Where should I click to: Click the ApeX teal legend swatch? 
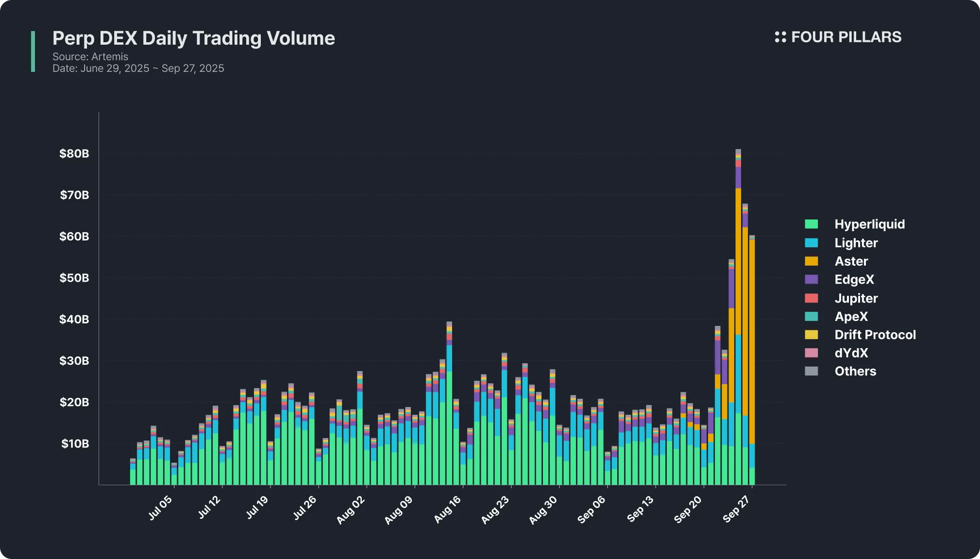[811, 317]
